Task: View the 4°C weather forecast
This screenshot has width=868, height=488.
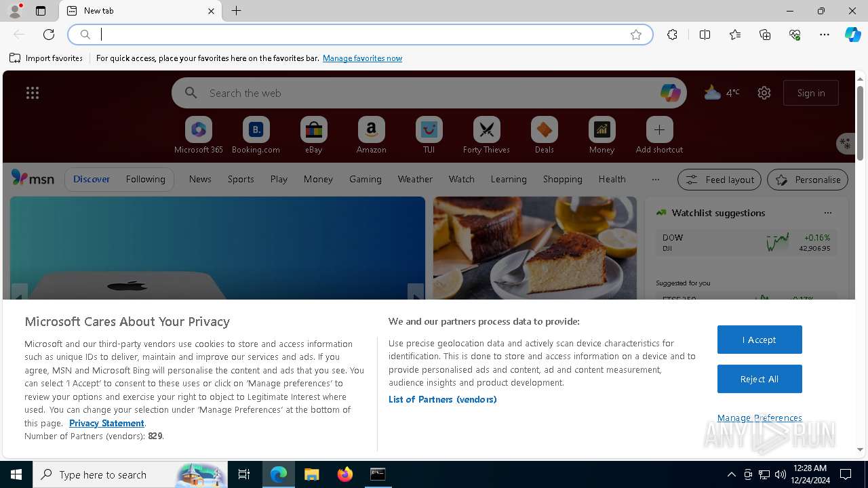Action: (x=722, y=93)
